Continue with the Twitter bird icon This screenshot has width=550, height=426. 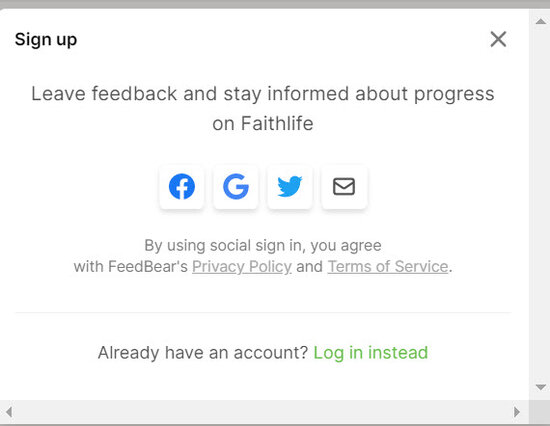[x=290, y=186]
